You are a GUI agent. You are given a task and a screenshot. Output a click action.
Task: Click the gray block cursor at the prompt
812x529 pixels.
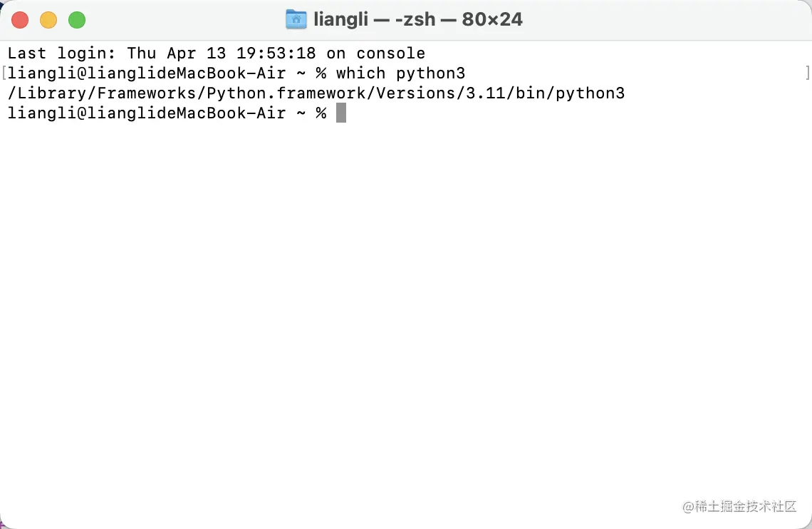point(341,113)
